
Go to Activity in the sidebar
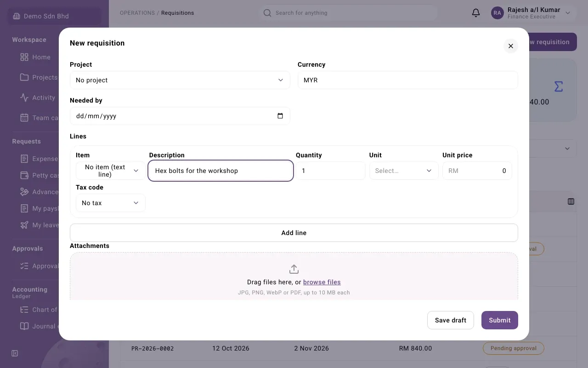44,98
